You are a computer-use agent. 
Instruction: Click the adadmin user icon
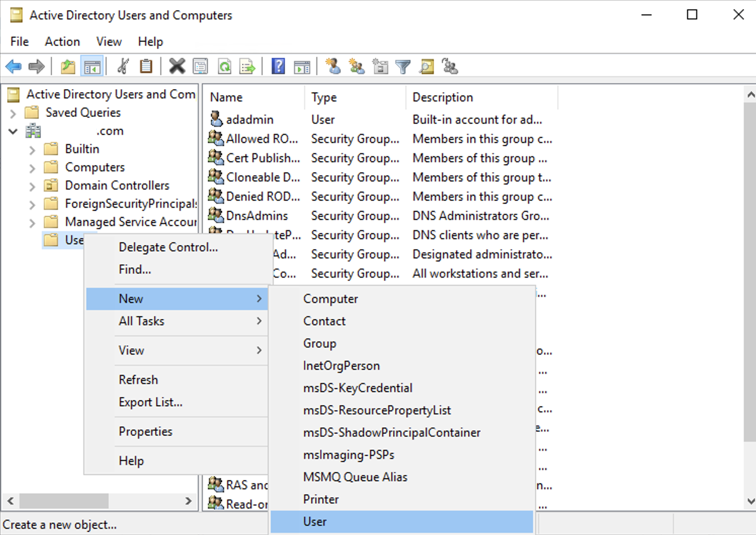(x=216, y=119)
